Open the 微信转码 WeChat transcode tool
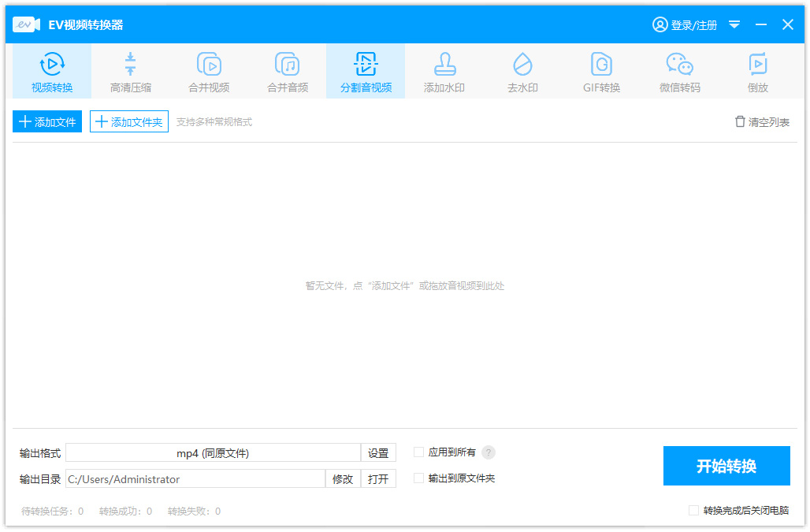This screenshot has height=532, width=810. tap(678, 71)
